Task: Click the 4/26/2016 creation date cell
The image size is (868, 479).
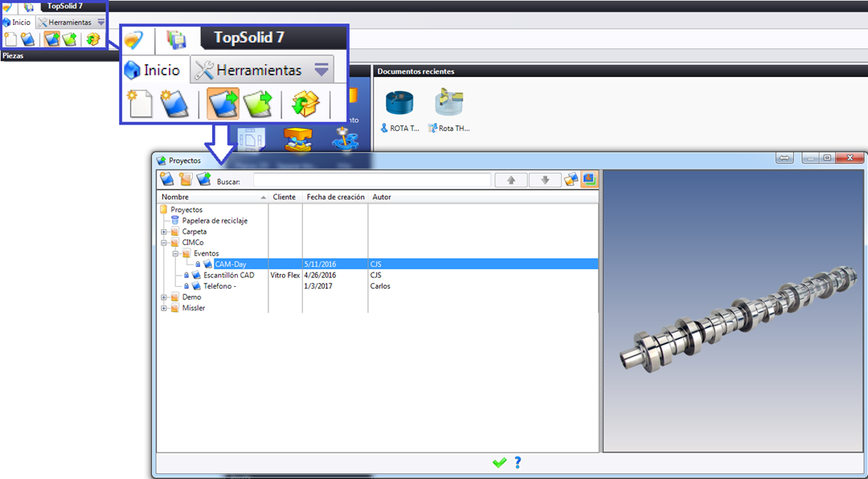Action: (x=321, y=275)
